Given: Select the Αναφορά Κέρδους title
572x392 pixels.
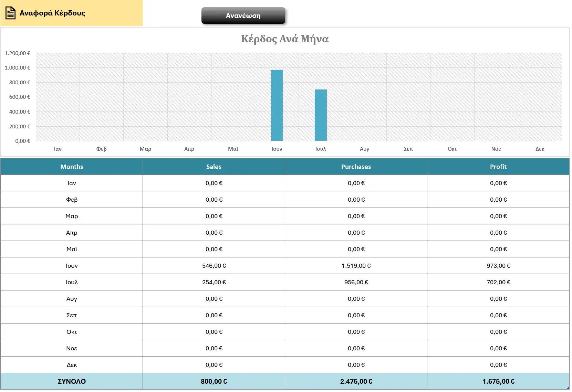Looking at the screenshot, I should [52, 13].
